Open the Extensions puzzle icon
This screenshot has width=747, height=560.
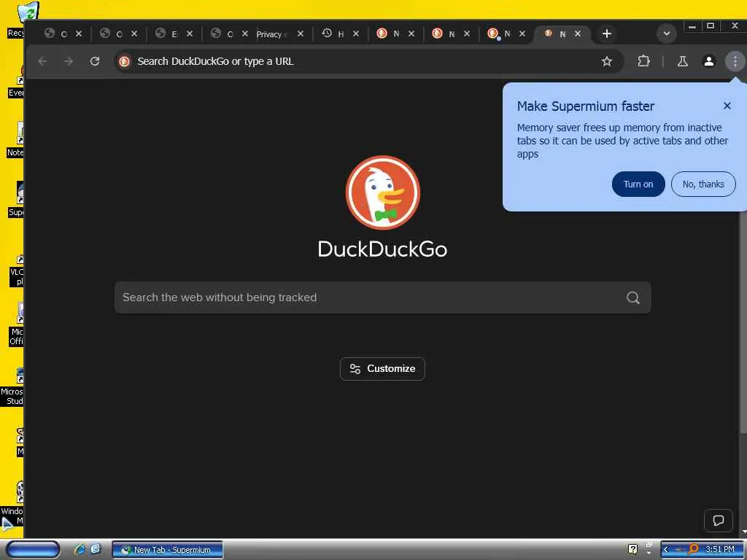pos(643,61)
